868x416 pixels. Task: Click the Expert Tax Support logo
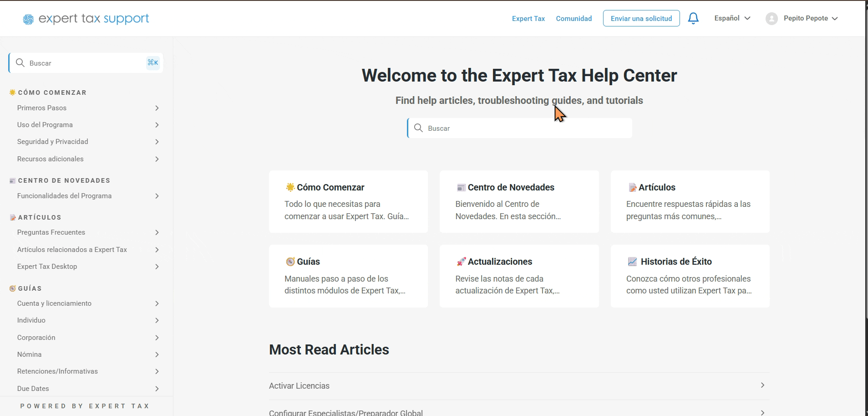86,19
